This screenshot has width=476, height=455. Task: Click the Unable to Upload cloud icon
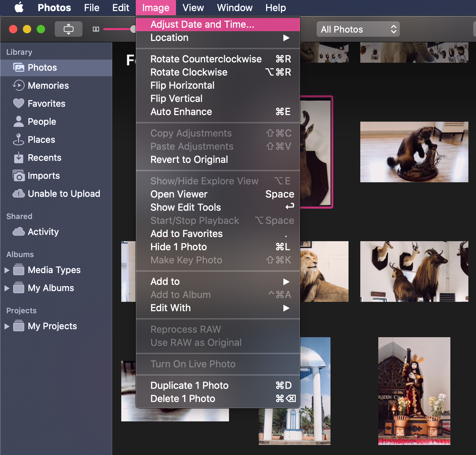point(18,193)
